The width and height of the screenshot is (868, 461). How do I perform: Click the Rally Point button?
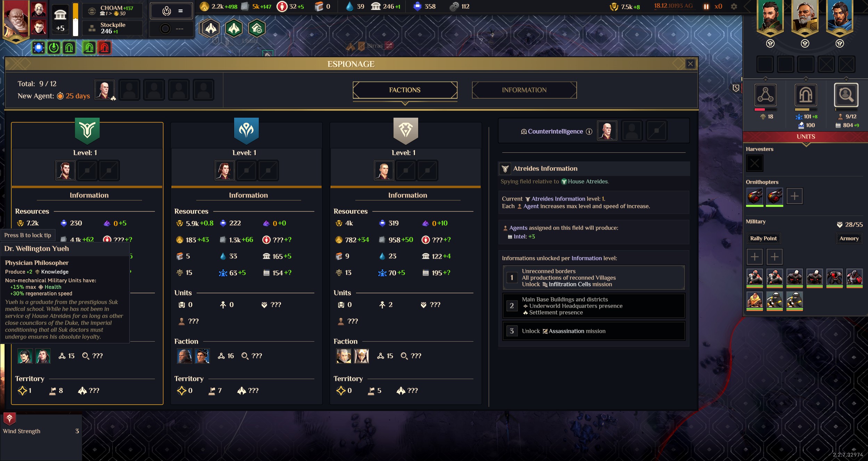point(763,238)
